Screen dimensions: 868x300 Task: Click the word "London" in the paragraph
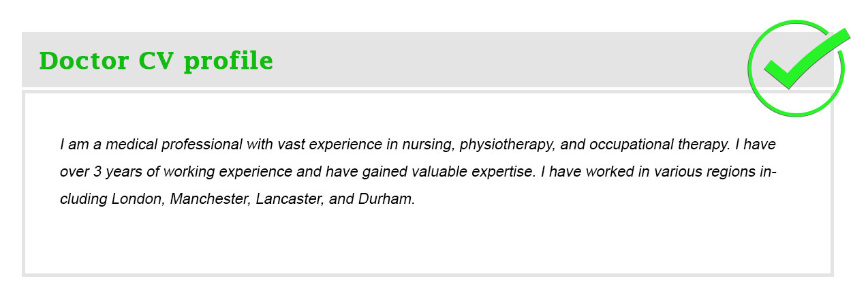click(136, 200)
